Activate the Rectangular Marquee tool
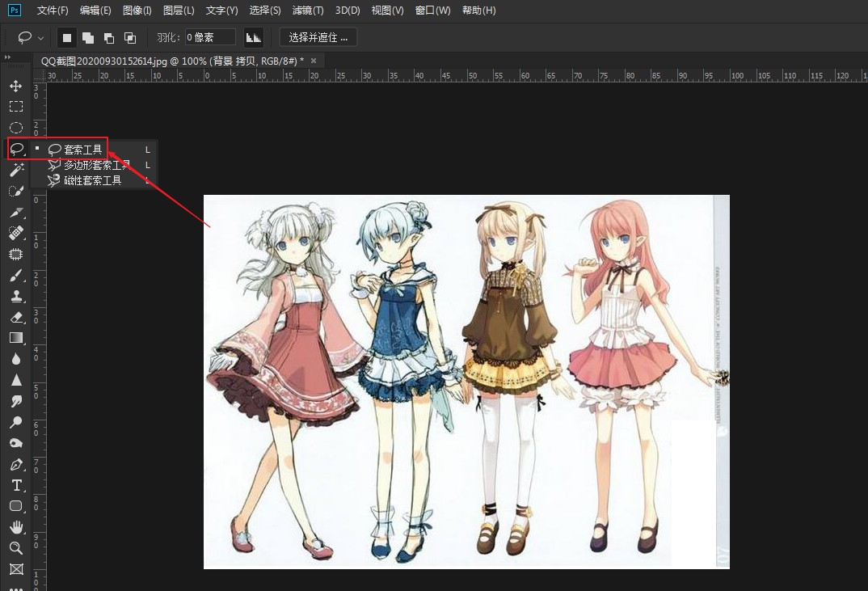This screenshot has width=868, height=591. pos(15,106)
